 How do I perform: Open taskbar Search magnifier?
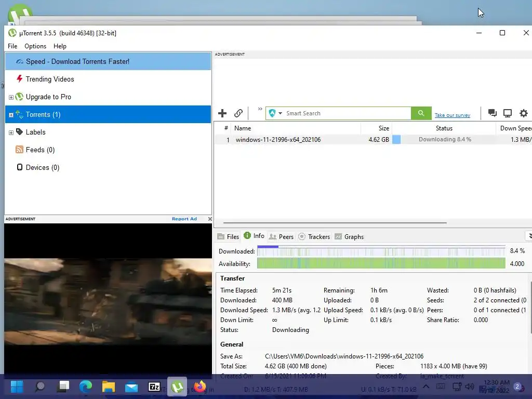coord(40,387)
